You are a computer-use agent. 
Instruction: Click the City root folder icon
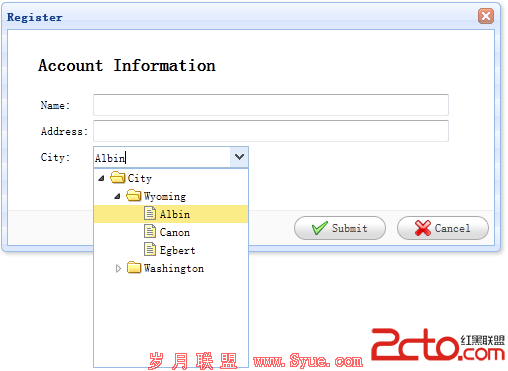pos(118,177)
